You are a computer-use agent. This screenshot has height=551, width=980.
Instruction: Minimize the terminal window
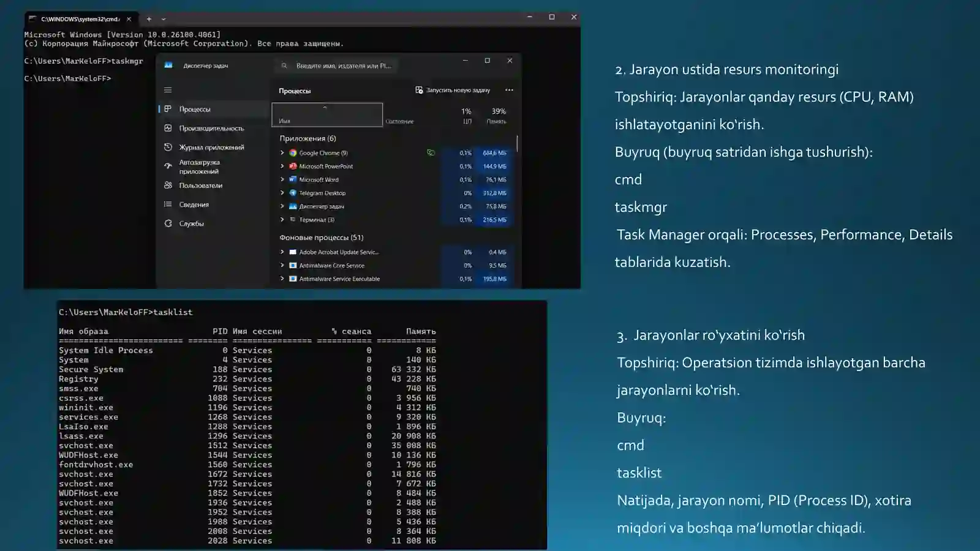530,17
